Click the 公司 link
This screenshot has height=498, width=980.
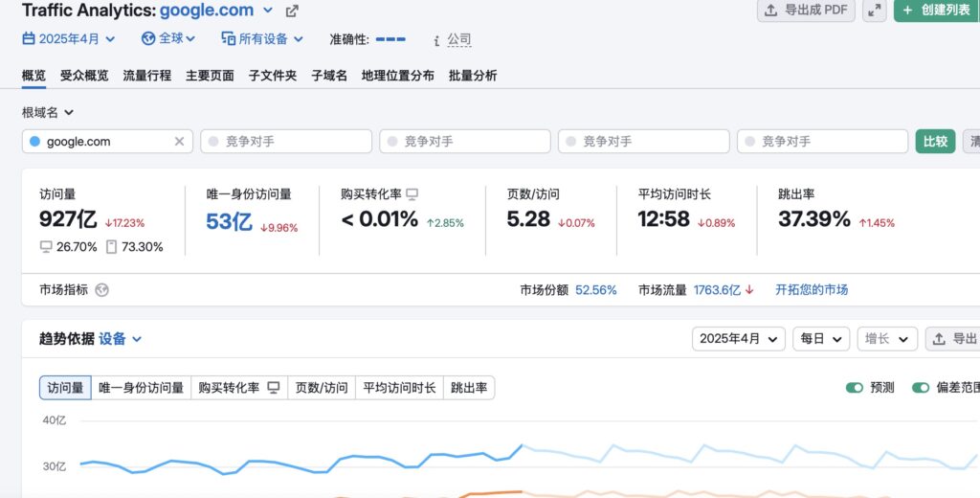click(458, 39)
